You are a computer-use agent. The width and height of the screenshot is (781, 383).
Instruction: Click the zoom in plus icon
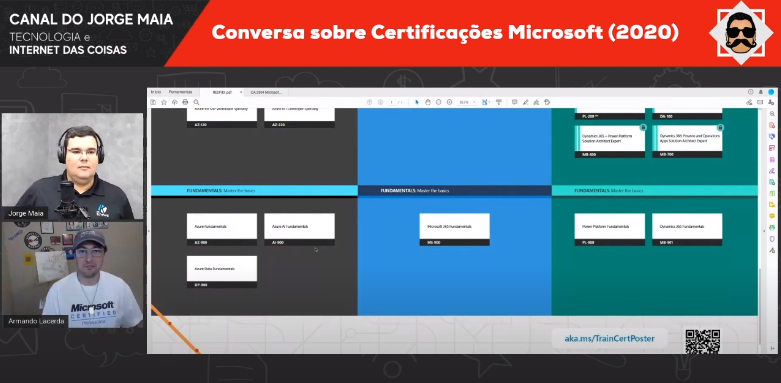(449, 102)
